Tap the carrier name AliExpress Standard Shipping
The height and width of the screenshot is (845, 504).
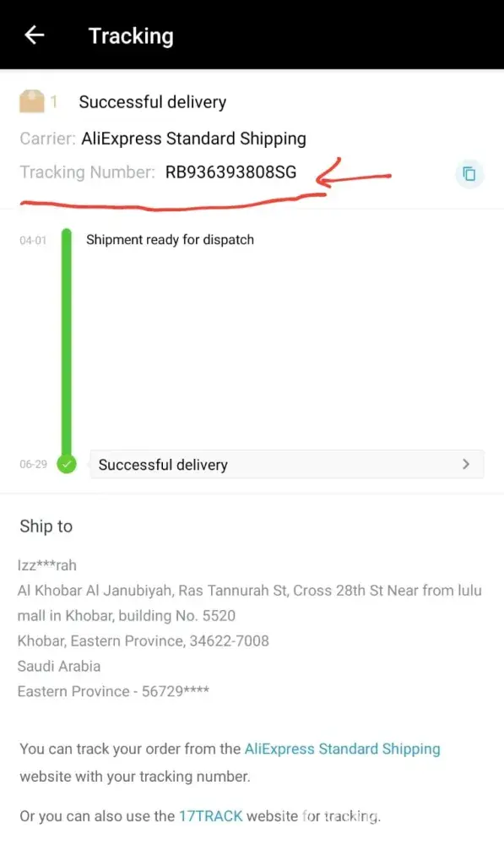click(x=194, y=139)
